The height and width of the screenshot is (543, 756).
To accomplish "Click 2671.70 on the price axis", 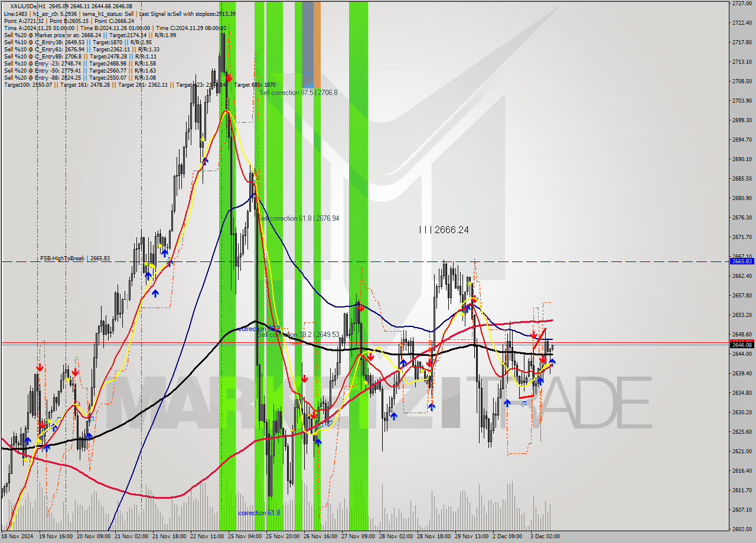I will (x=741, y=237).
